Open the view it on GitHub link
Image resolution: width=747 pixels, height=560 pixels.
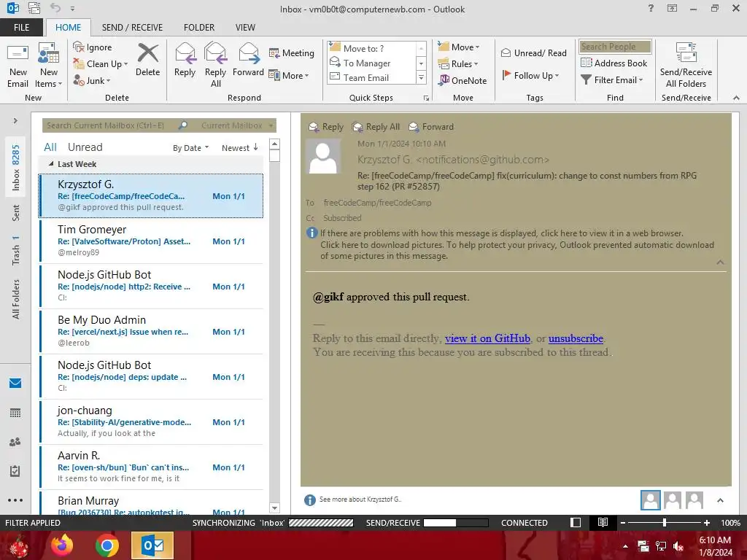(487, 338)
